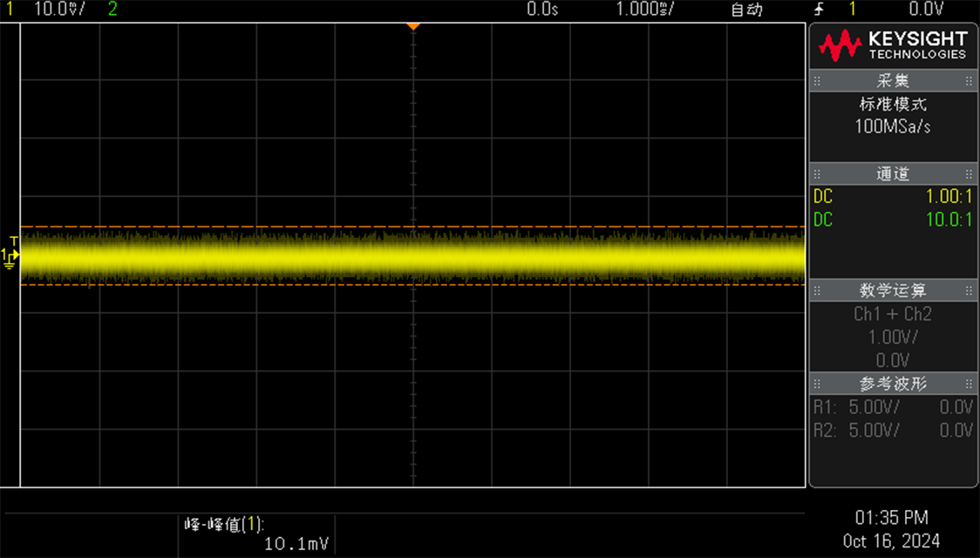This screenshot has height=558, width=980.
Task: Select the yellow channel 1 indicator in top bar
Action: [x=10, y=9]
